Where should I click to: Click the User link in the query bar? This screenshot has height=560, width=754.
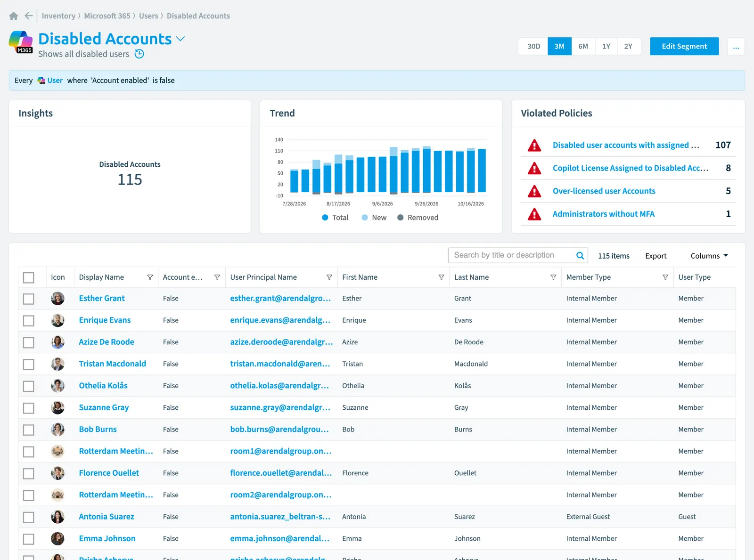coord(55,81)
